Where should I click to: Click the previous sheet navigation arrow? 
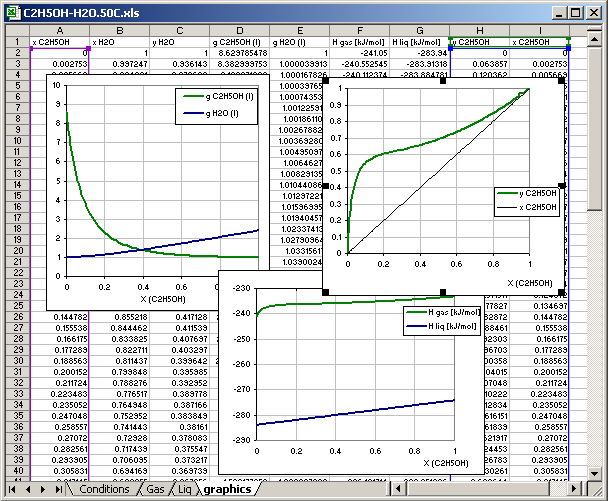28,489
